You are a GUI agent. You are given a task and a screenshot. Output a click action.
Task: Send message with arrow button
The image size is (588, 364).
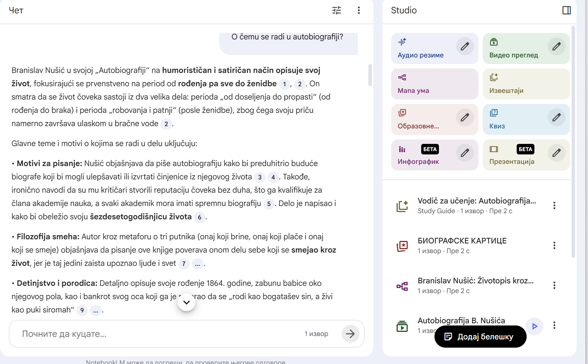coord(350,334)
